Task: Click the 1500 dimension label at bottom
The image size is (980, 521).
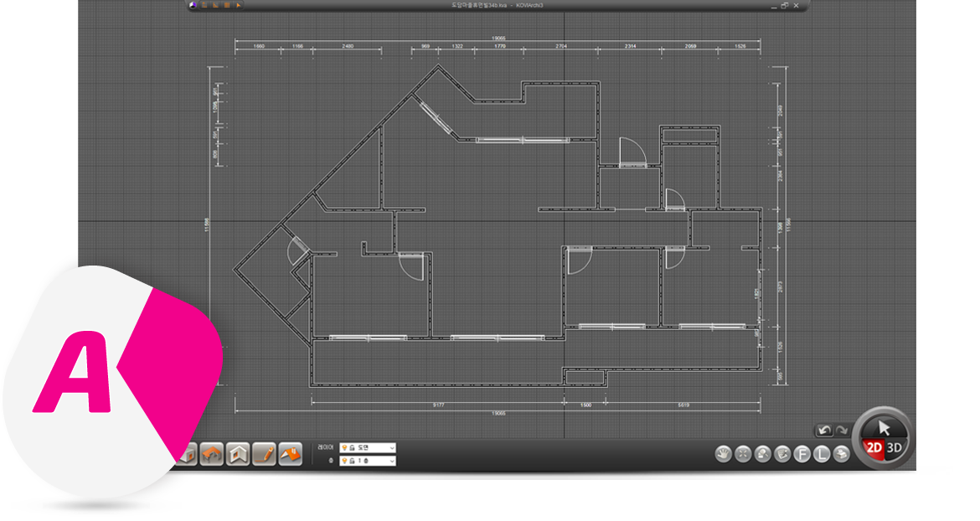Action: point(585,405)
